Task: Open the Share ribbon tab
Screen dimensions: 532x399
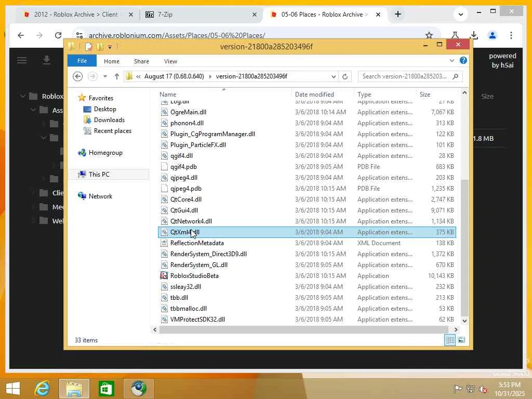Action: (141, 61)
